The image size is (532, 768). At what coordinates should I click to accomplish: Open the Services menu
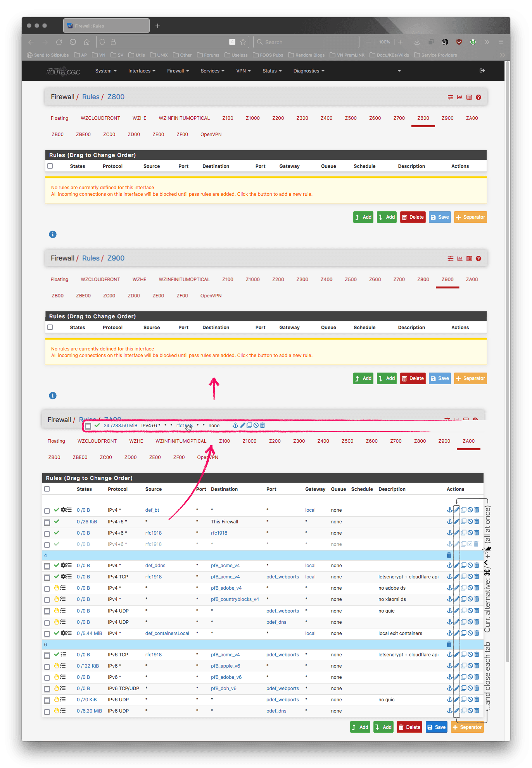tap(212, 71)
